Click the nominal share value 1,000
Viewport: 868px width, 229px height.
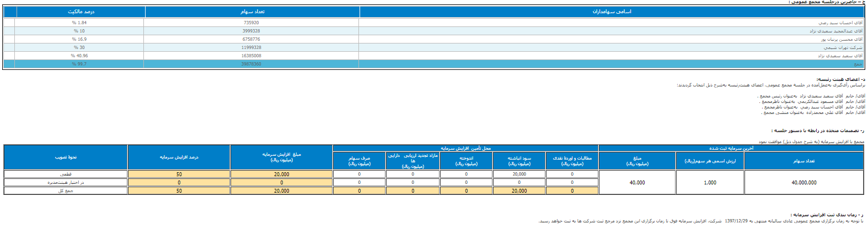[710, 182]
